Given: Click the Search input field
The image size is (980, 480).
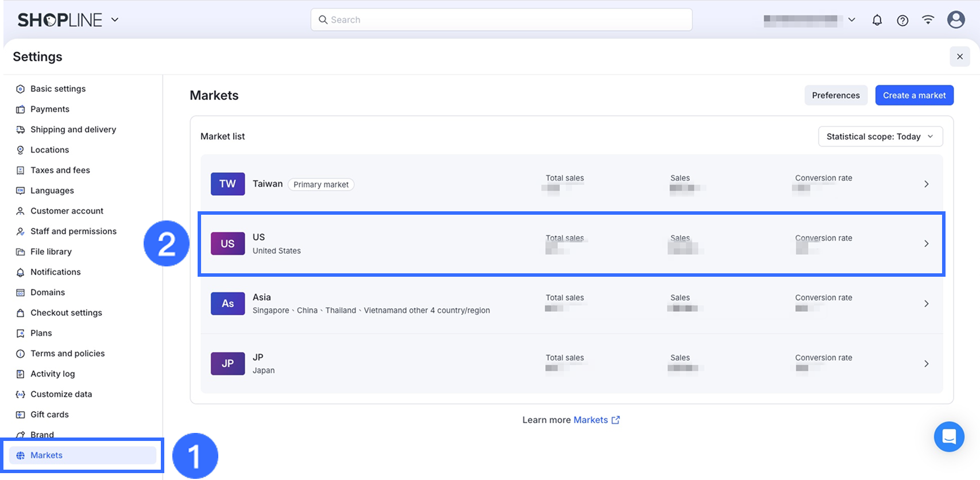Looking at the screenshot, I should click(x=501, y=20).
